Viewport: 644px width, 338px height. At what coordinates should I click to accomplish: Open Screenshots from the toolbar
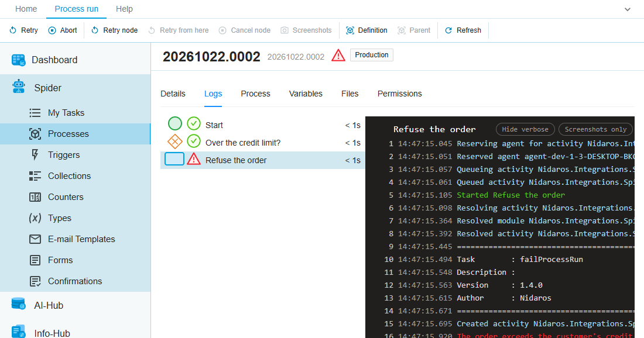tap(306, 30)
